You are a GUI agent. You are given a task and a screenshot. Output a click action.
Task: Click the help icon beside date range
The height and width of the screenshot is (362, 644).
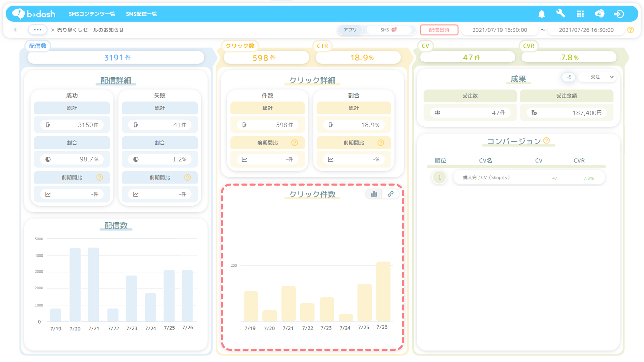[630, 30]
